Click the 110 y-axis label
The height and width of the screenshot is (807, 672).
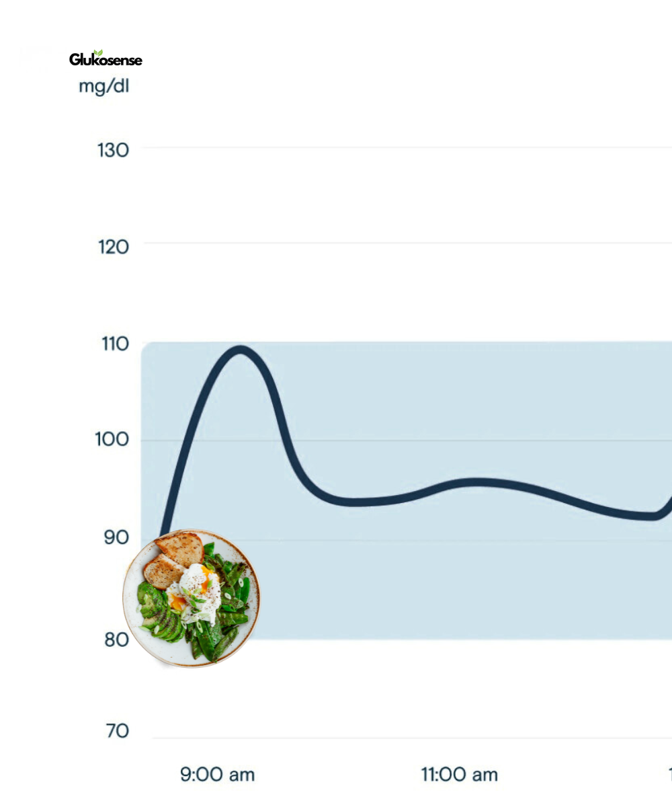click(112, 344)
